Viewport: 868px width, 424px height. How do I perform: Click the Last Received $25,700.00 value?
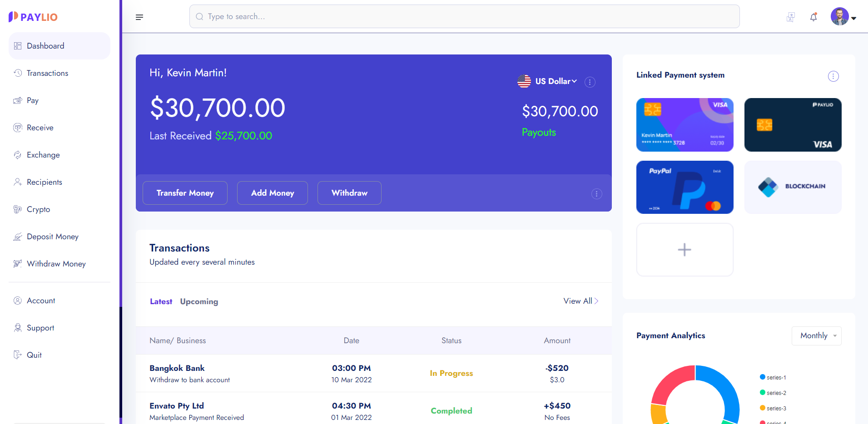[x=243, y=136]
